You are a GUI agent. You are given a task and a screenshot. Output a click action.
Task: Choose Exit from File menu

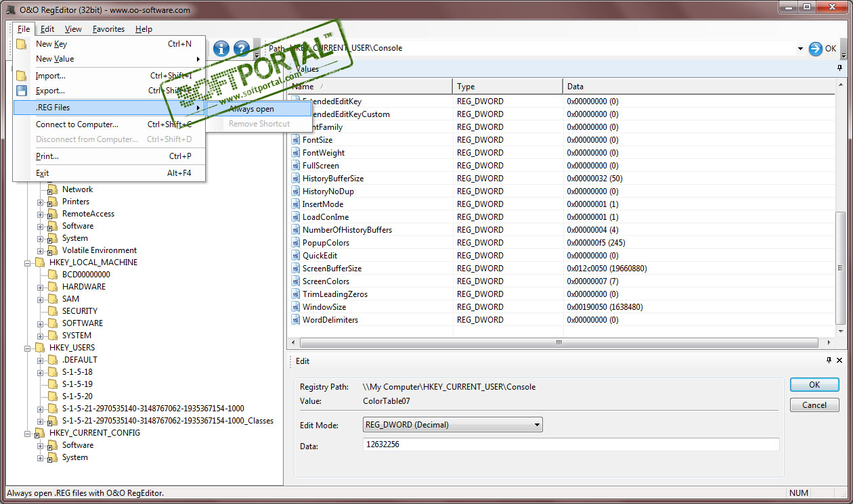click(109, 173)
